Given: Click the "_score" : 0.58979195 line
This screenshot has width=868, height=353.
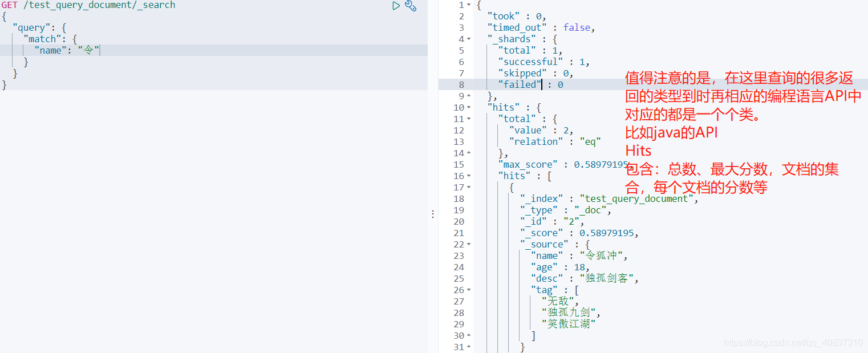Looking at the screenshot, I should tap(579, 233).
